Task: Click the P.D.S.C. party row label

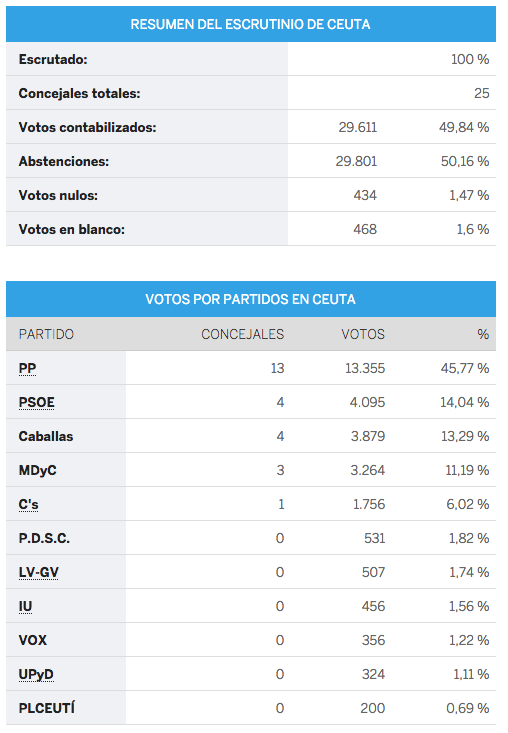Action: click(x=44, y=539)
